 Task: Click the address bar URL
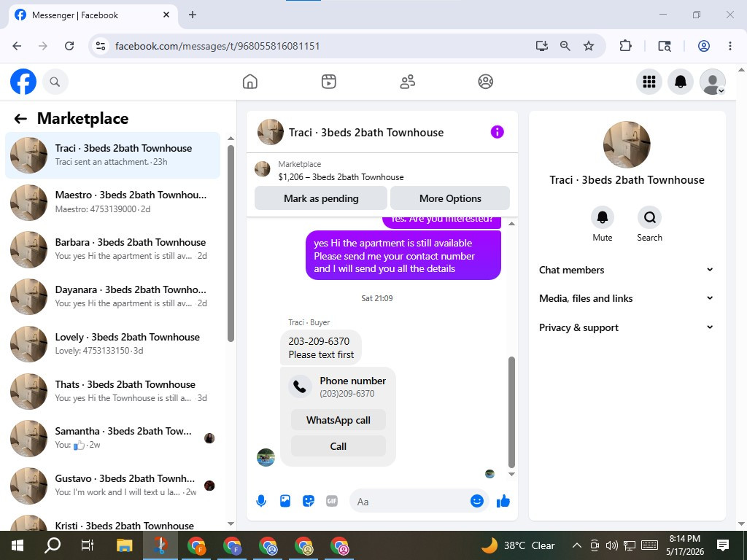tap(217, 46)
